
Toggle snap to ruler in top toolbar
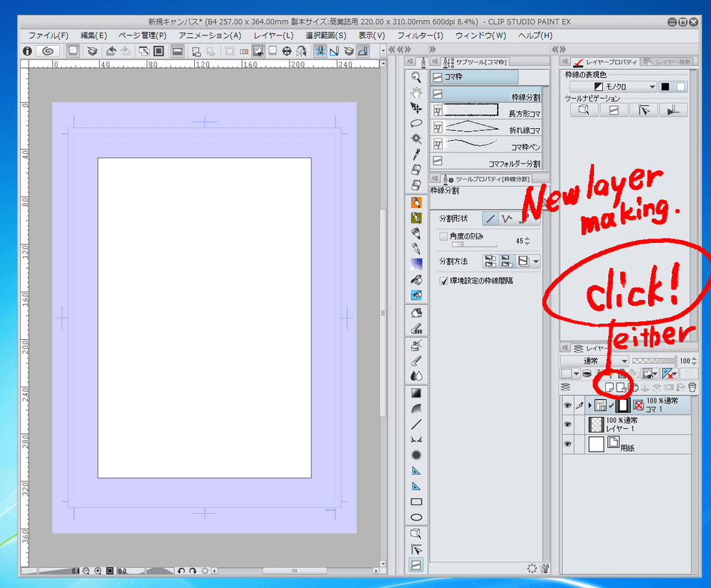pyautogui.click(x=321, y=50)
